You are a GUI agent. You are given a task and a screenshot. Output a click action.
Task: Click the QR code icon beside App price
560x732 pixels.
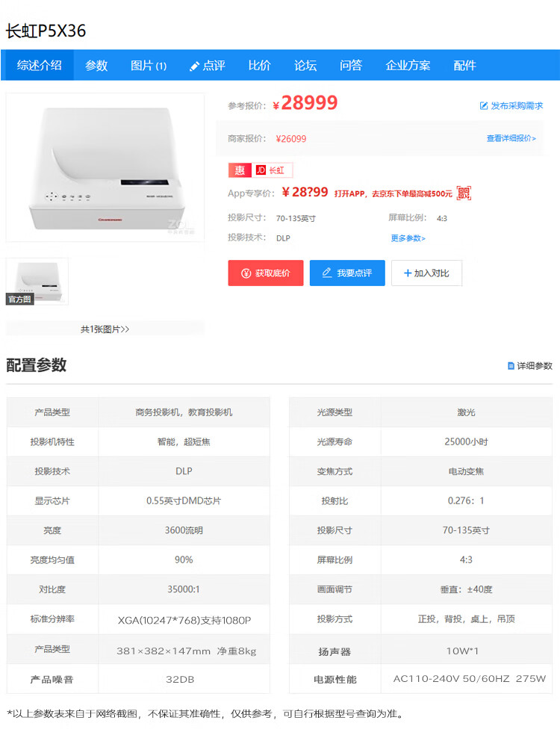click(464, 193)
